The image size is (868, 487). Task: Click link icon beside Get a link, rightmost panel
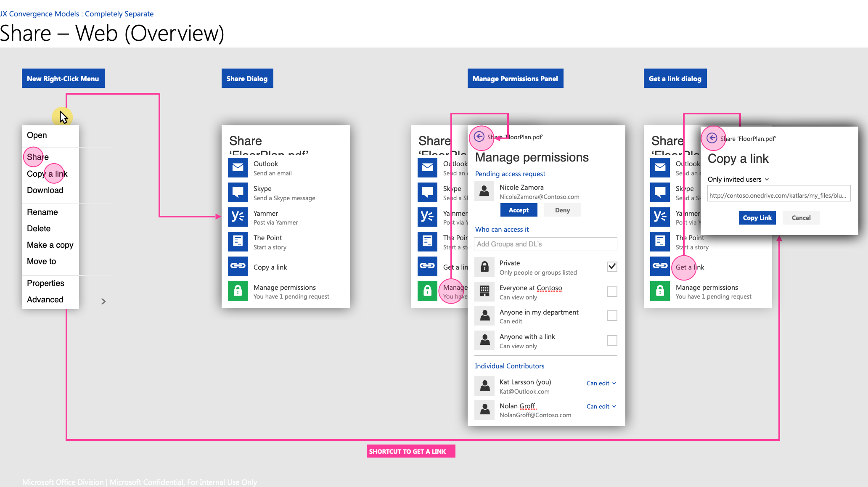pos(660,266)
